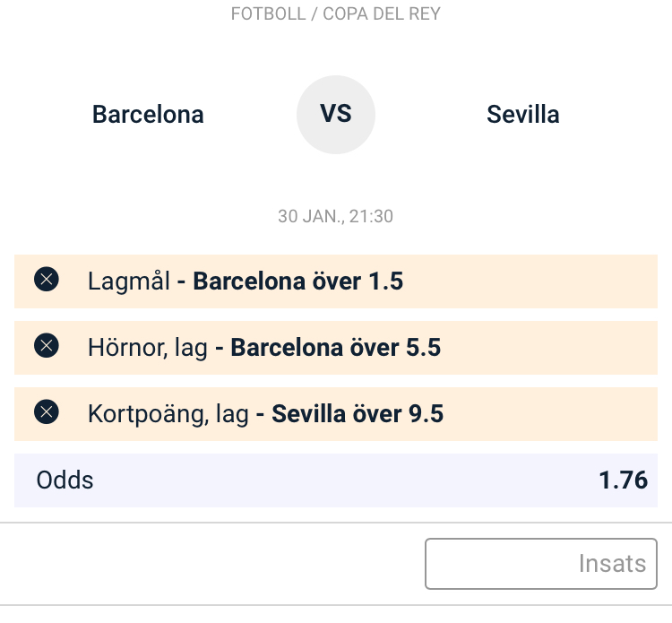672x623 pixels.
Task: Click the Odds summary row background
Action: pyautogui.click(x=336, y=480)
